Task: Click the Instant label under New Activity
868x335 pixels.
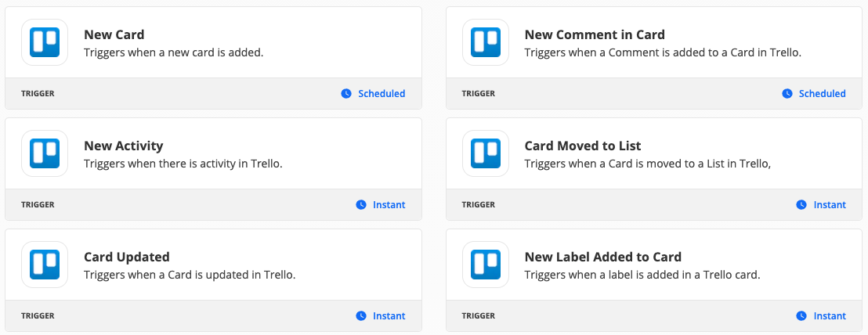Action: pos(389,205)
